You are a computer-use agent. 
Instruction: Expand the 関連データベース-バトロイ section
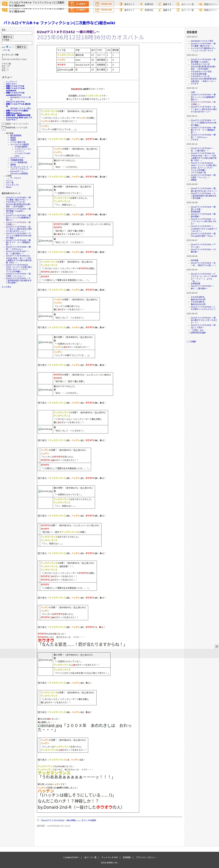pos(3,124)
